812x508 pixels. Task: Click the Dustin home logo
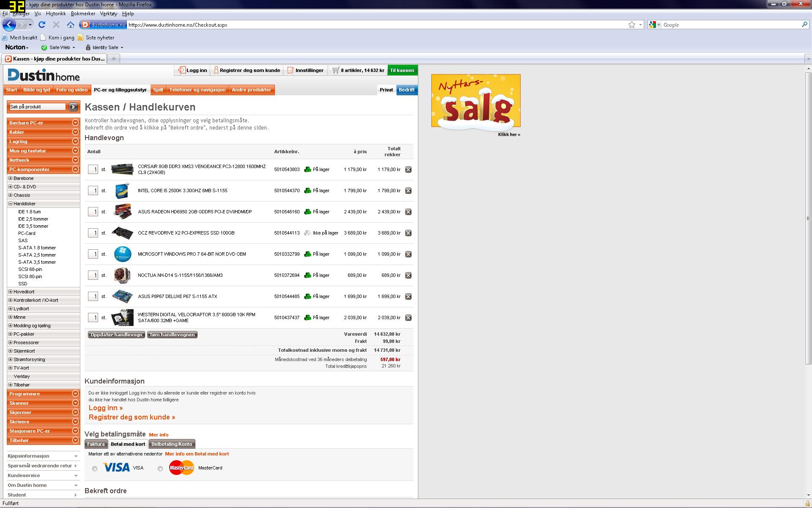pos(44,75)
